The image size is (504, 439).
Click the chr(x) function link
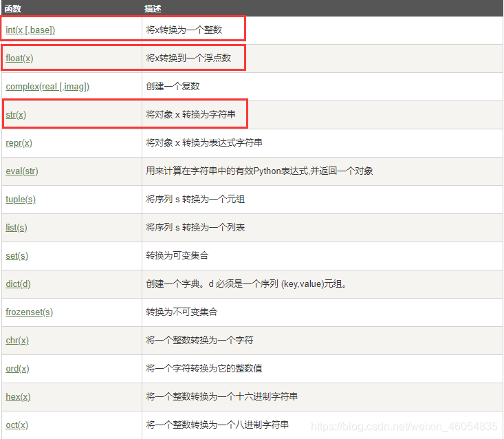17,341
